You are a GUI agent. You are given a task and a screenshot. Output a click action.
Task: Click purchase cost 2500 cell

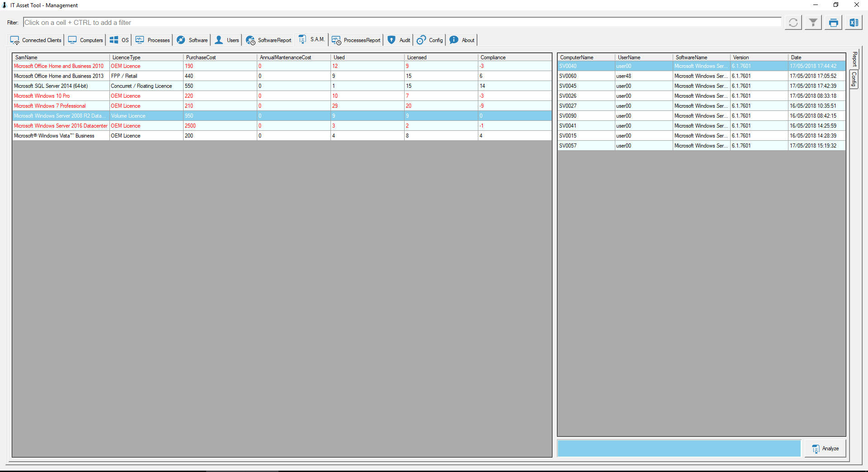(x=220, y=126)
